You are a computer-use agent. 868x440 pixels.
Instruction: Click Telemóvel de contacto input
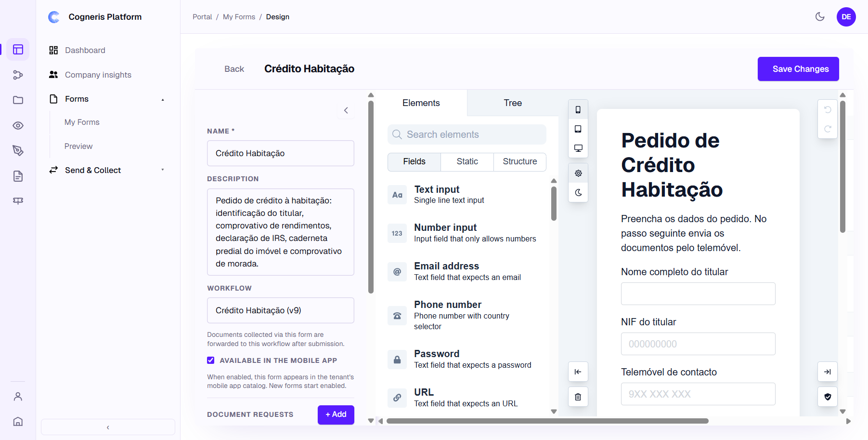698,394
